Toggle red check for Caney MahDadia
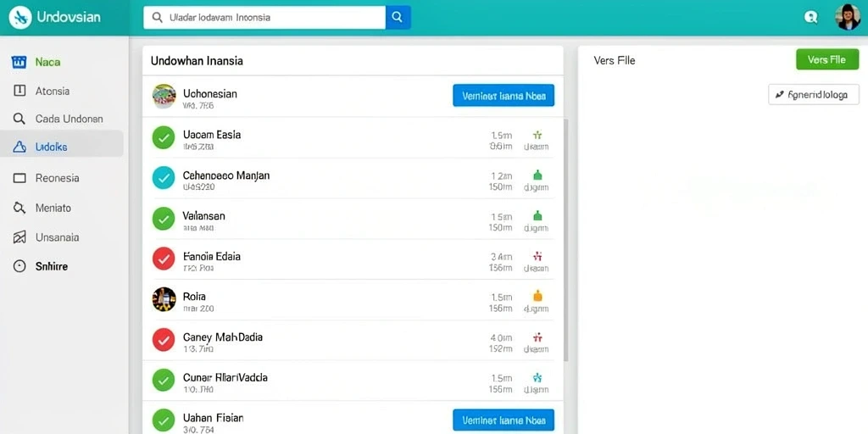The height and width of the screenshot is (434, 868). [164, 340]
